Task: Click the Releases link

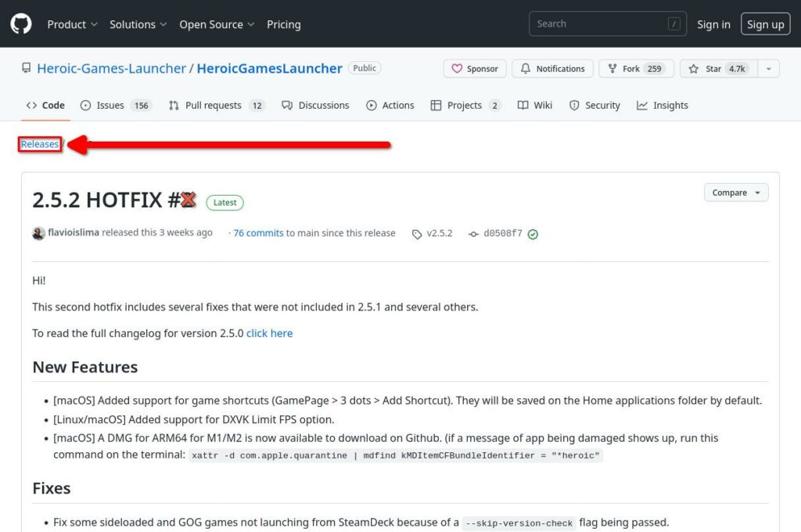Action: (x=40, y=144)
